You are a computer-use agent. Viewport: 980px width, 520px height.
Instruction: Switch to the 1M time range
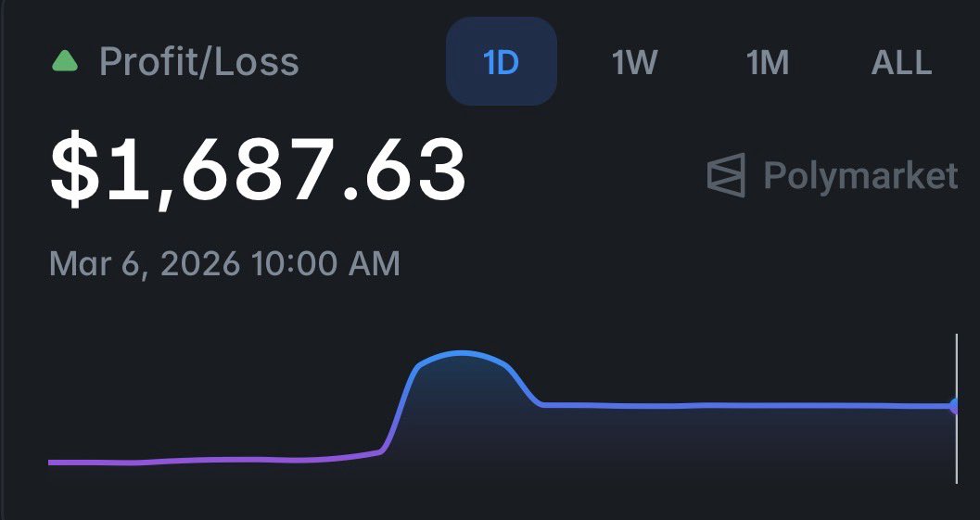[768, 62]
